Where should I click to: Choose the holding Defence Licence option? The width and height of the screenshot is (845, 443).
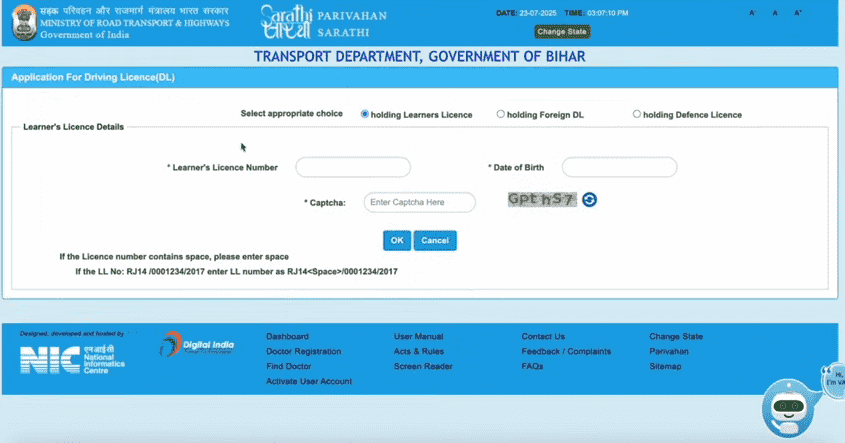pyautogui.click(x=637, y=114)
